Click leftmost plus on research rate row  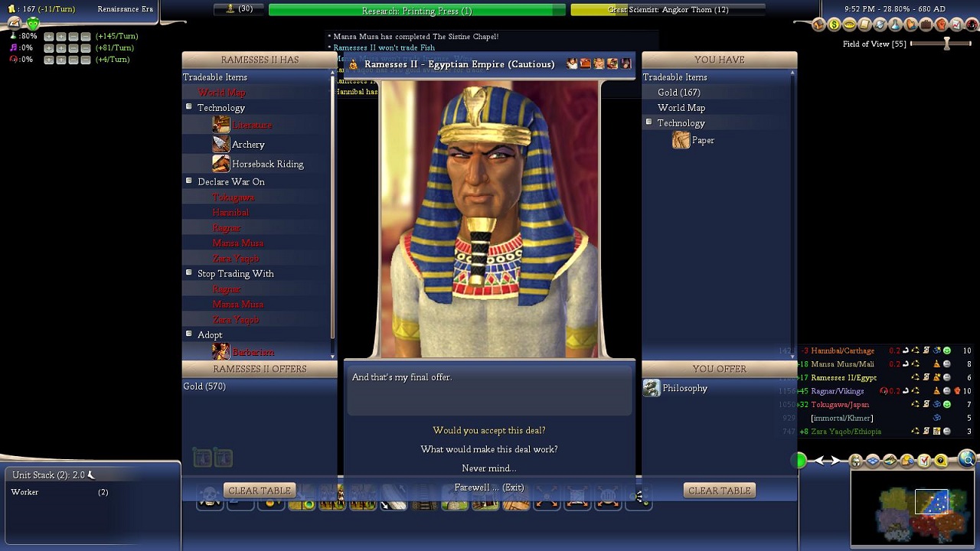(x=49, y=37)
